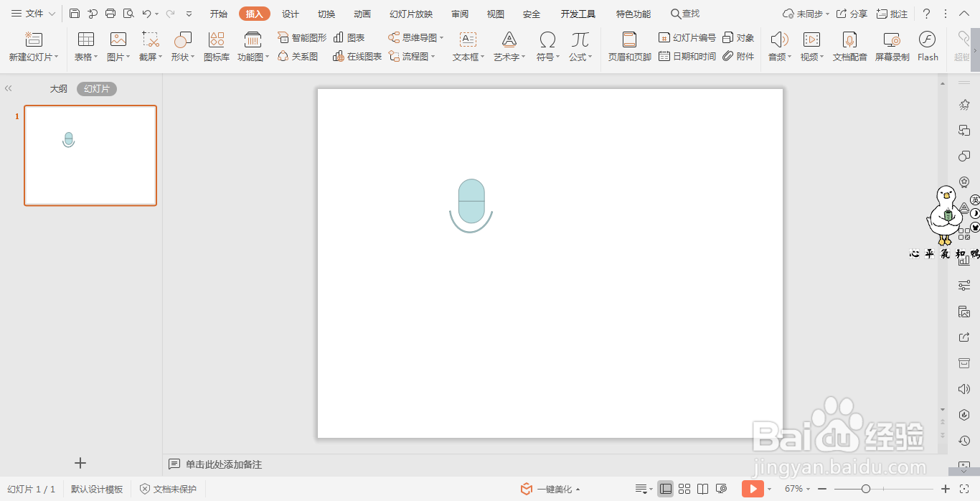
Task: Switch to the 设计 tab
Action: [x=291, y=14]
